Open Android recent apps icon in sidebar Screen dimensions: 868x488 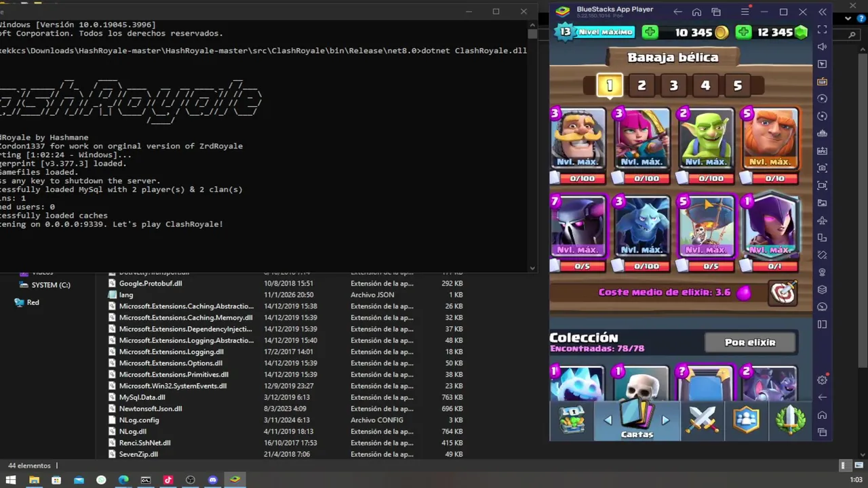click(x=822, y=432)
